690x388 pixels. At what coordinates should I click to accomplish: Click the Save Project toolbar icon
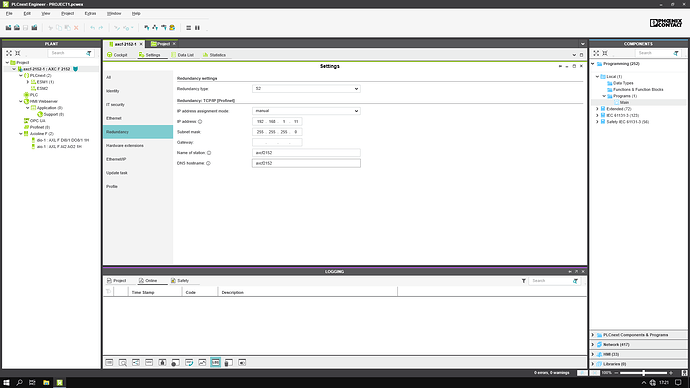pos(26,28)
